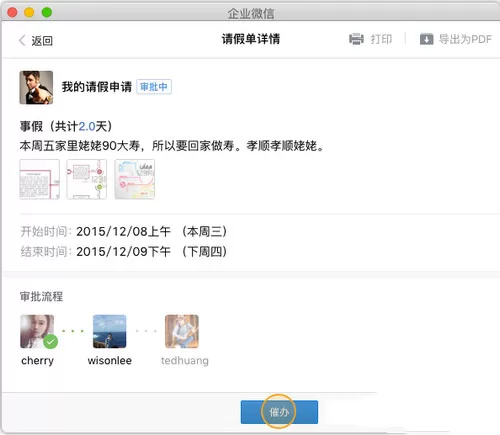Open the second attachment thumbnail
The height and width of the screenshot is (435, 500).
[87, 179]
